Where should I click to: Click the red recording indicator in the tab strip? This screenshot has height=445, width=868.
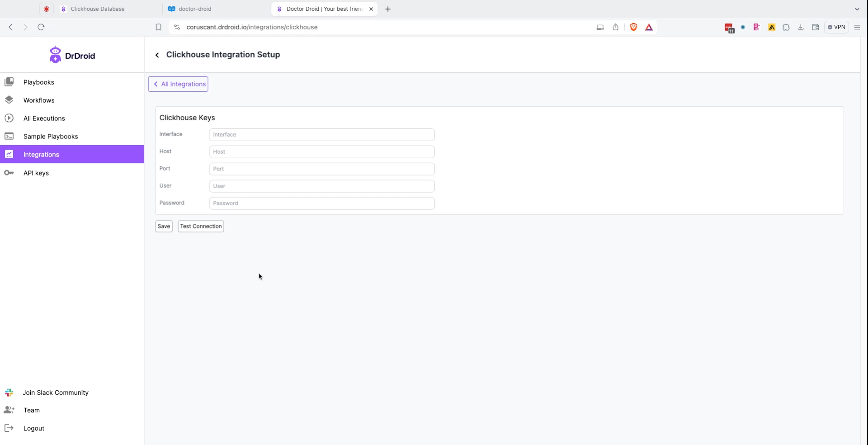coord(46,9)
